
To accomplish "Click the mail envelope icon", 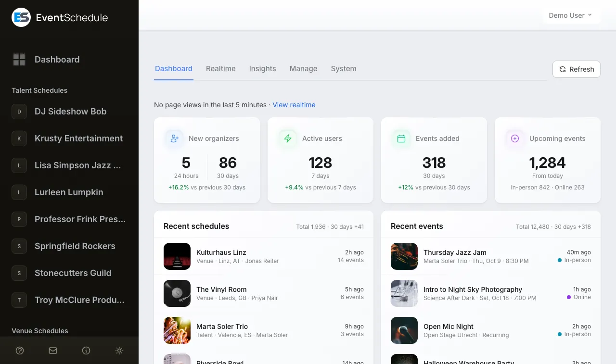I will click(x=53, y=351).
